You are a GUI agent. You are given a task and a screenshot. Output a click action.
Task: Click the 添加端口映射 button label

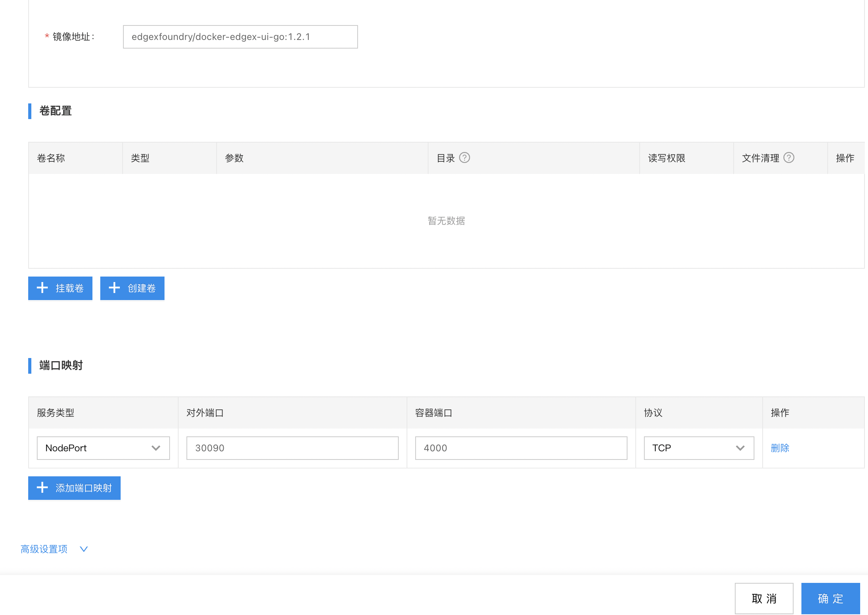(83, 488)
